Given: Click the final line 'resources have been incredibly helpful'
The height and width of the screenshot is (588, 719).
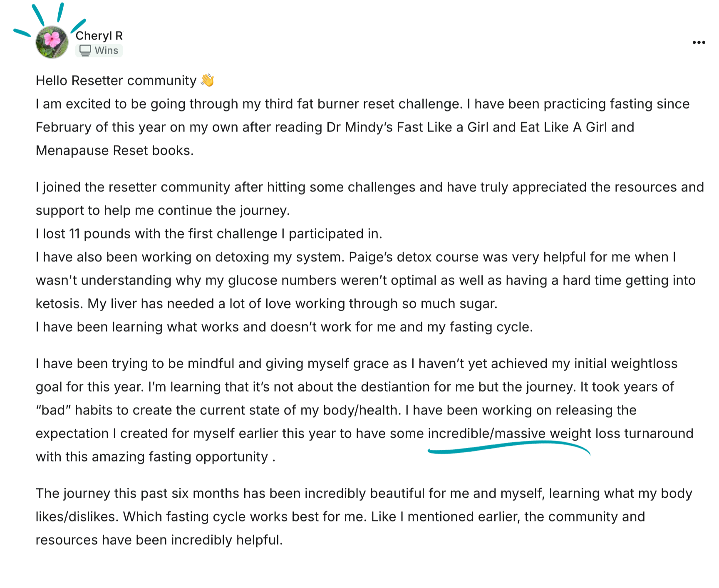Looking at the screenshot, I should [x=159, y=540].
